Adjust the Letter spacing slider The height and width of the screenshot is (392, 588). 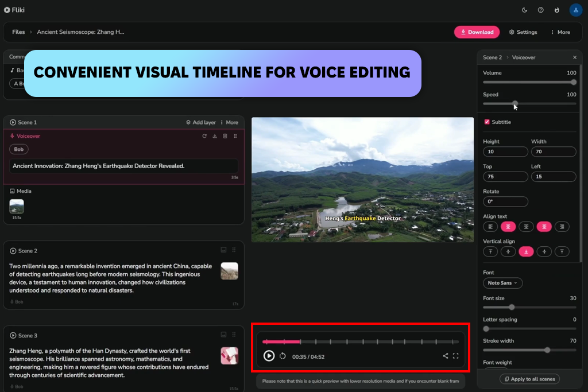[529, 329]
